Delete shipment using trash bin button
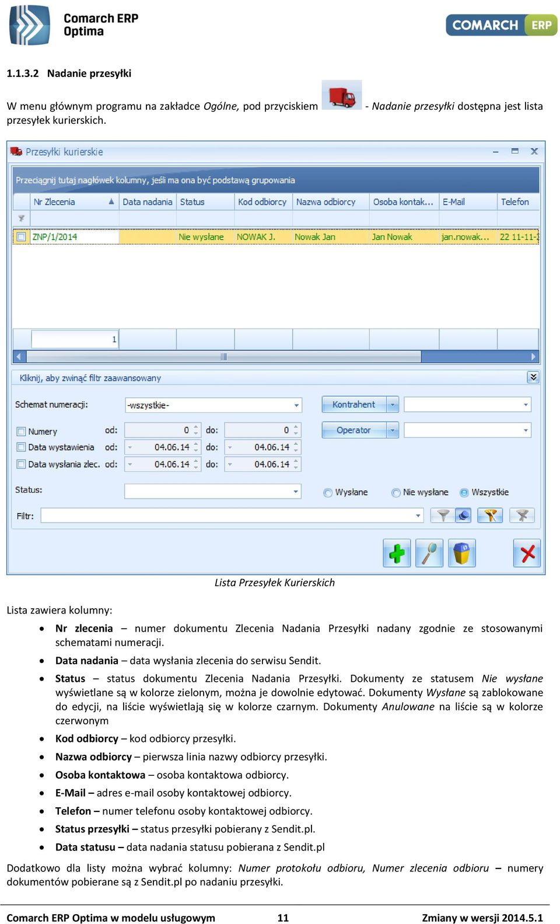Image resolution: width=560 pixels, height=924 pixels. click(462, 553)
